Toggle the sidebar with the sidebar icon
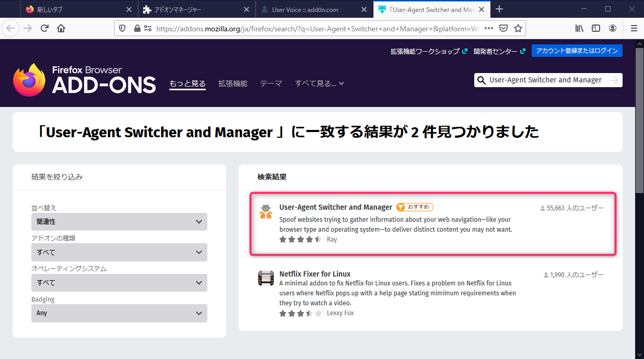The width and height of the screenshot is (644, 359). point(596,28)
